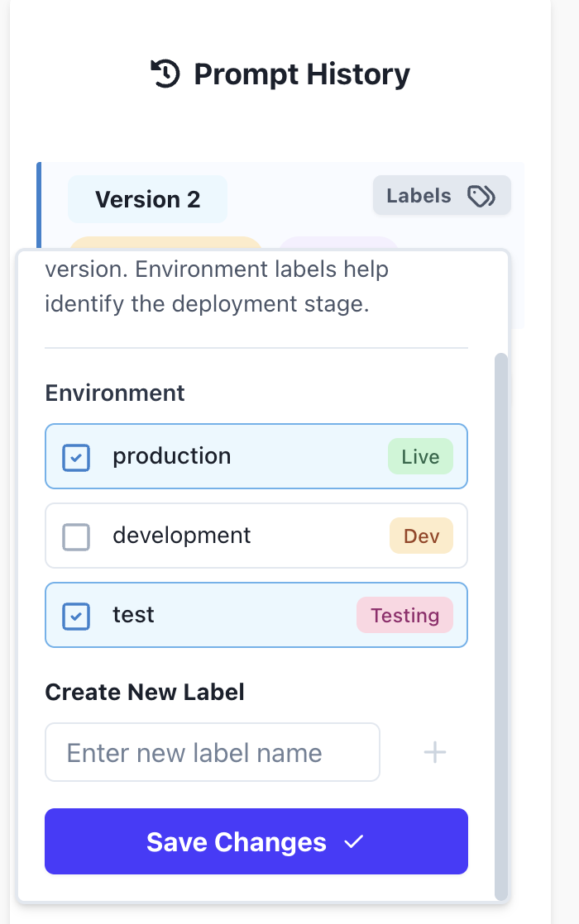The width and height of the screenshot is (579, 924).
Task: Toggle the Labels dropdown text
Action: (x=419, y=196)
